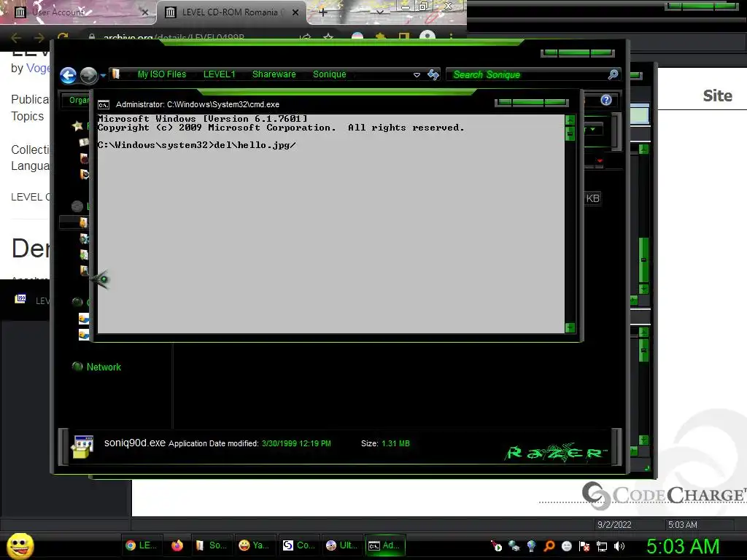Image resolution: width=747 pixels, height=560 pixels.
Task: Click the first tray icon with red arrow
Action: [x=496, y=546]
